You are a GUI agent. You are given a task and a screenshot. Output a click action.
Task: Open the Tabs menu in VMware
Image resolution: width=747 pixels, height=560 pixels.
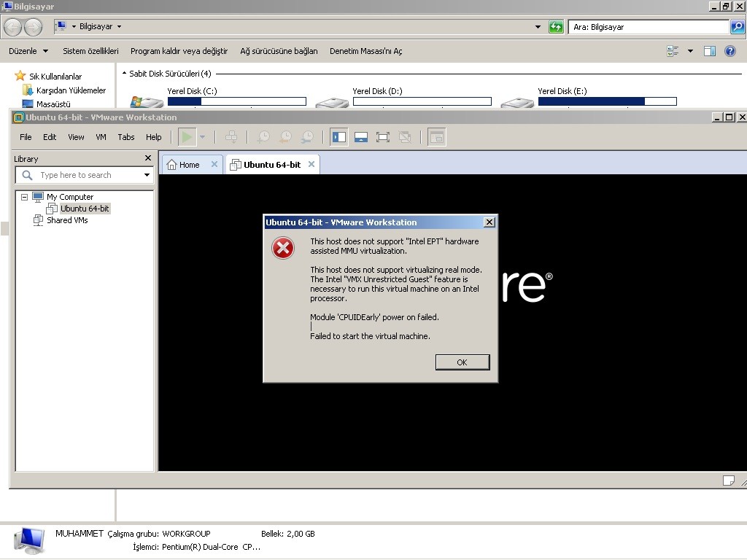click(126, 137)
